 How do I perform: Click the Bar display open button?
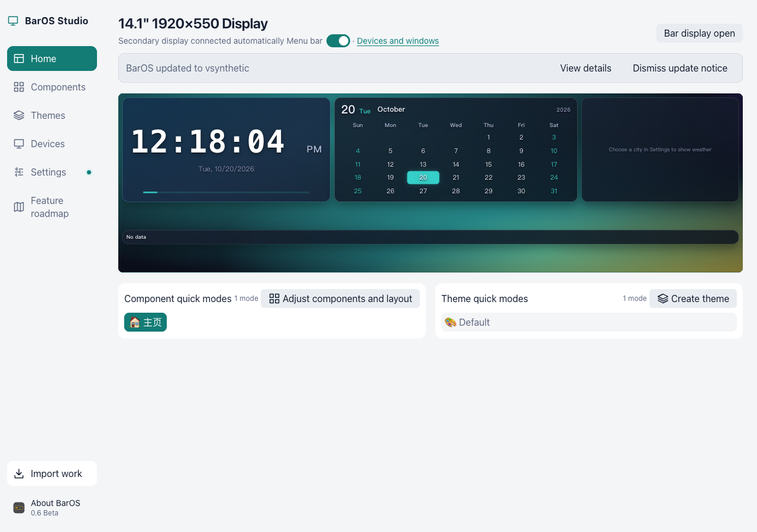[x=700, y=33]
